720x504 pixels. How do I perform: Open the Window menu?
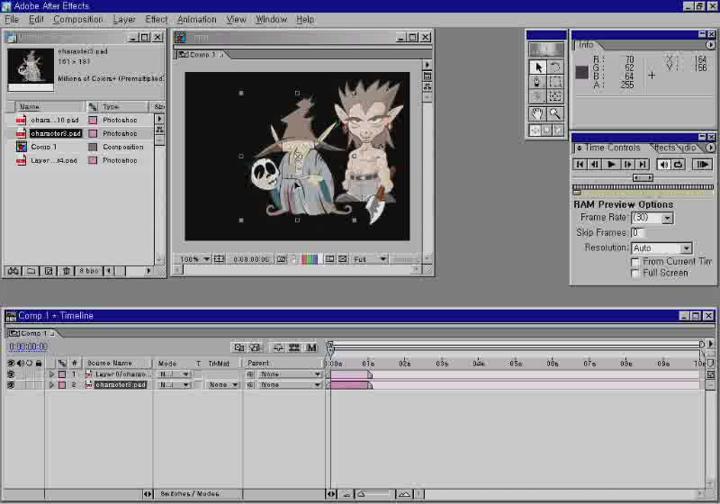(271, 19)
